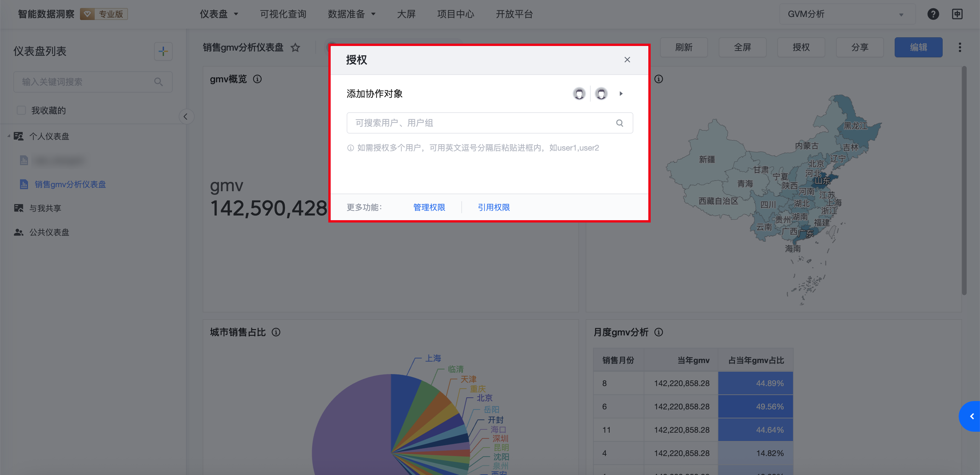Image resolution: width=980 pixels, height=475 pixels.
Task: Click the first user avatar icon
Action: (x=579, y=94)
